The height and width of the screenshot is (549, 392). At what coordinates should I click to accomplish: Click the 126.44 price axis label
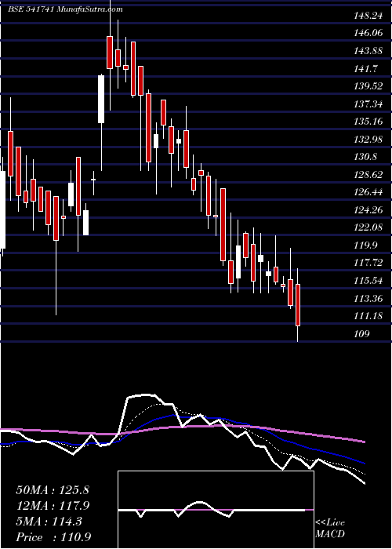click(x=367, y=192)
